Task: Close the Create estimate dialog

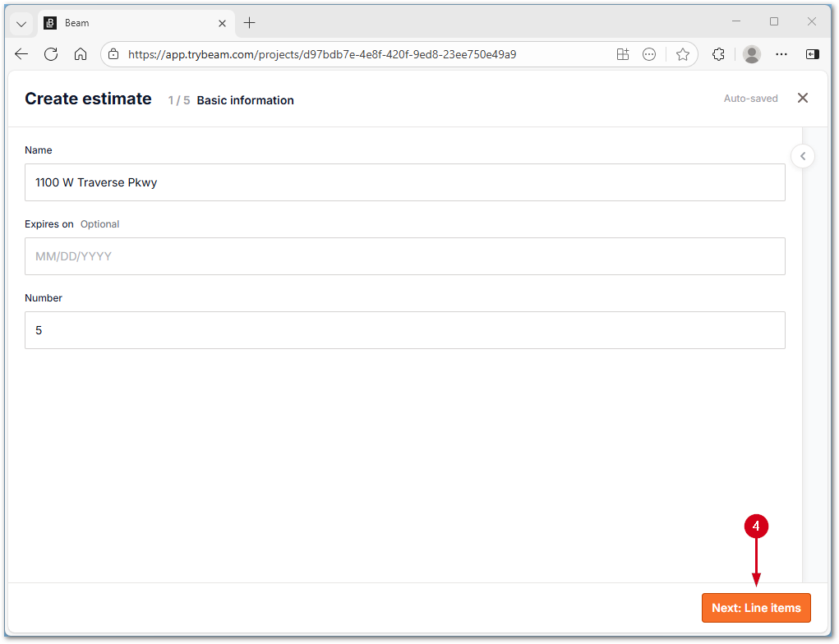Action: pos(803,98)
